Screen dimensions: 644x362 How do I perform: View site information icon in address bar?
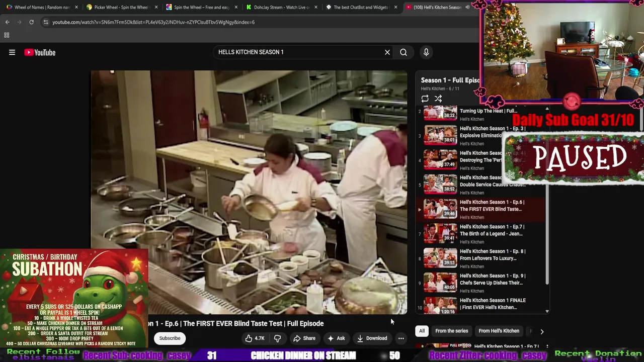coord(46,22)
